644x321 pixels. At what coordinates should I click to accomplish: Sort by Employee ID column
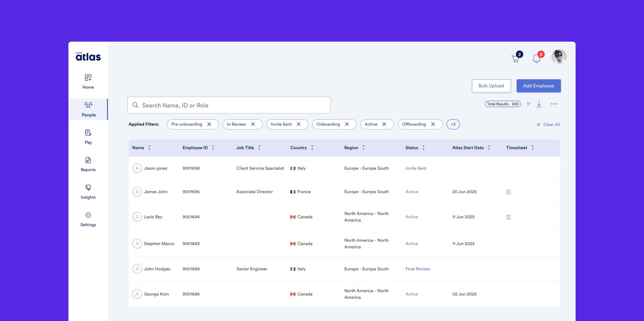point(213,148)
